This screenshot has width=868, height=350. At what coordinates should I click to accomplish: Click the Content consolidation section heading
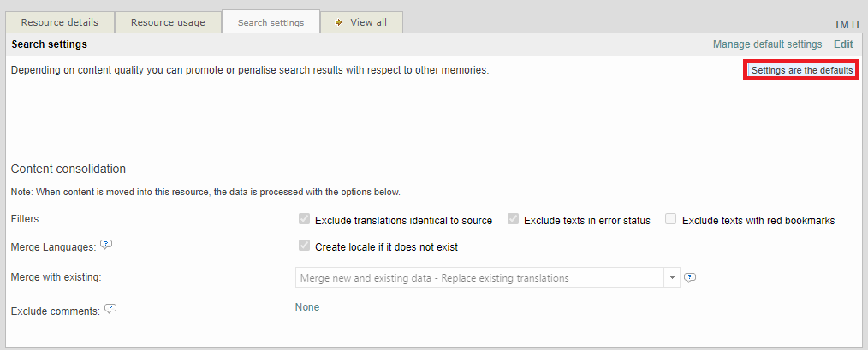(68, 169)
